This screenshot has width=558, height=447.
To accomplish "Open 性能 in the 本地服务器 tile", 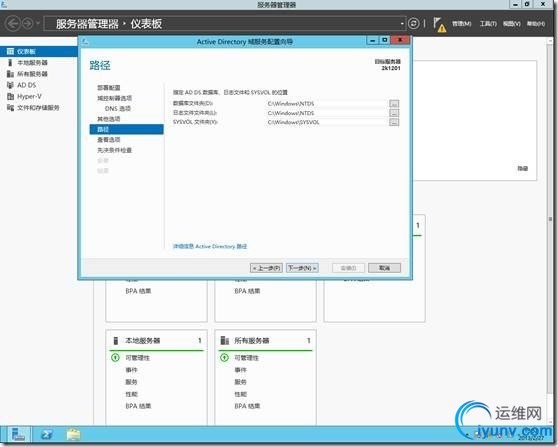I will (x=131, y=394).
